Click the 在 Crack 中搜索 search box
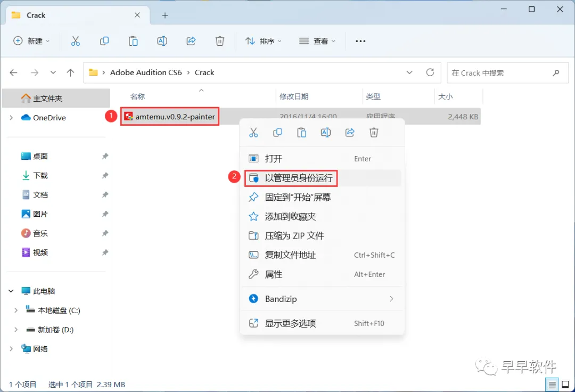Screen dimensions: 575x392 [x=507, y=72]
